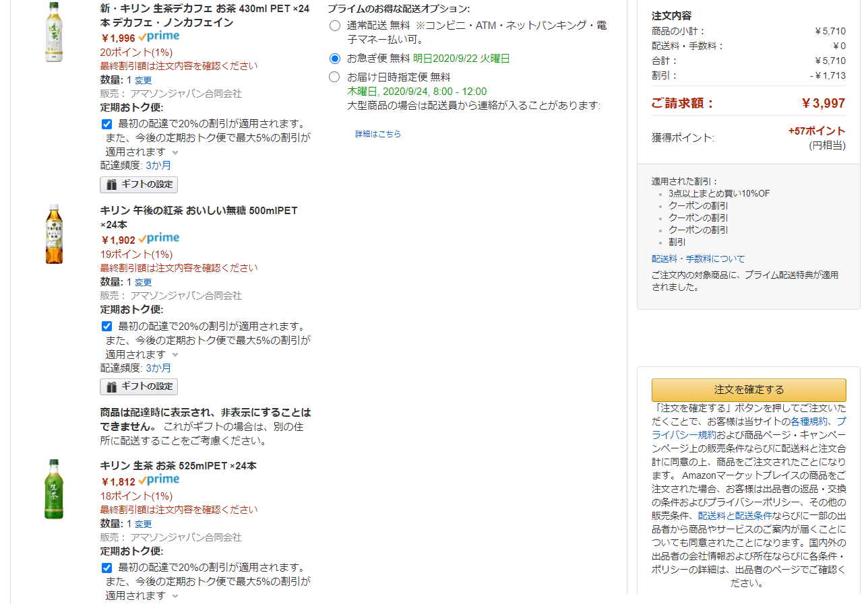Expand the discount details chevron under 生茶 525ml
Image resolution: width=868 pixels, height=604 pixels.
(x=175, y=597)
